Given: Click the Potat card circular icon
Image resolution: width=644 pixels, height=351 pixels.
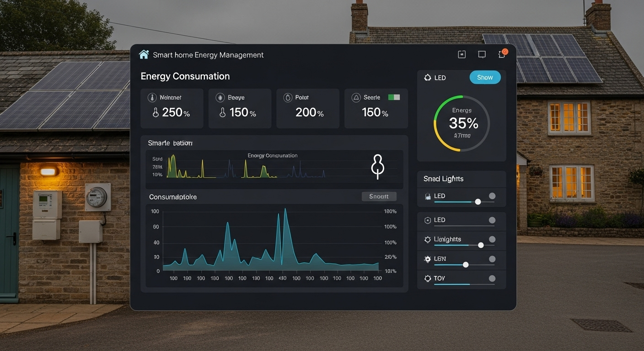Looking at the screenshot, I should (x=288, y=97).
